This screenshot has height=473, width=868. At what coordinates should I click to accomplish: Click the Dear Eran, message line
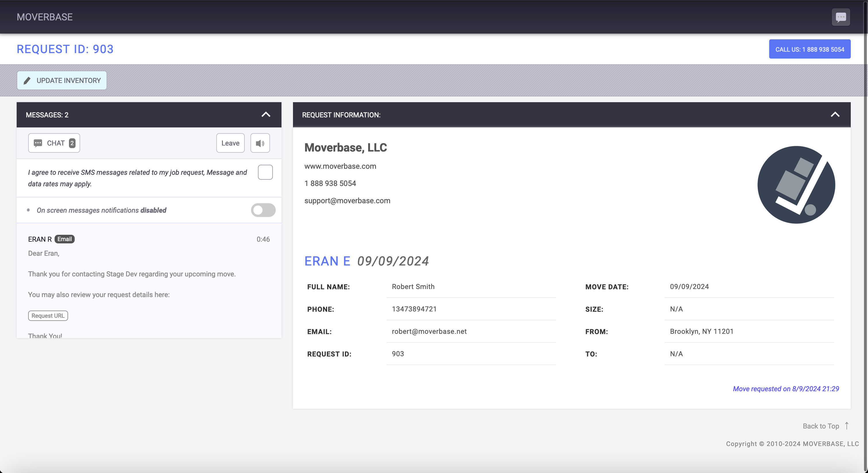coord(44,253)
